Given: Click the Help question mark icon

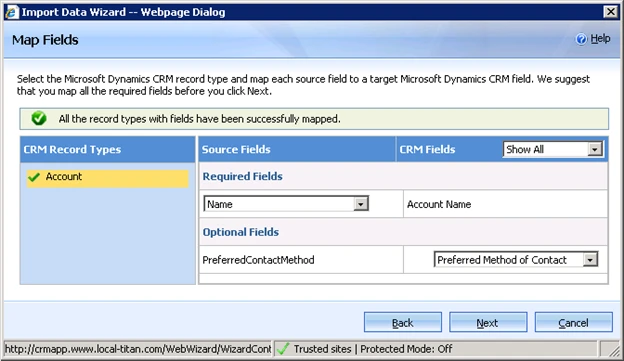Looking at the screenshot, I should coord(581,39).
